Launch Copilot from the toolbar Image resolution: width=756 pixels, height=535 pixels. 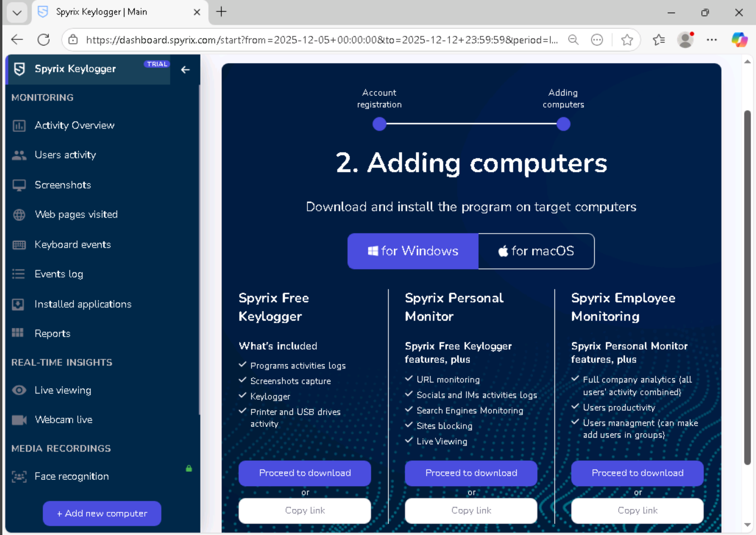[x=739, y=40]
